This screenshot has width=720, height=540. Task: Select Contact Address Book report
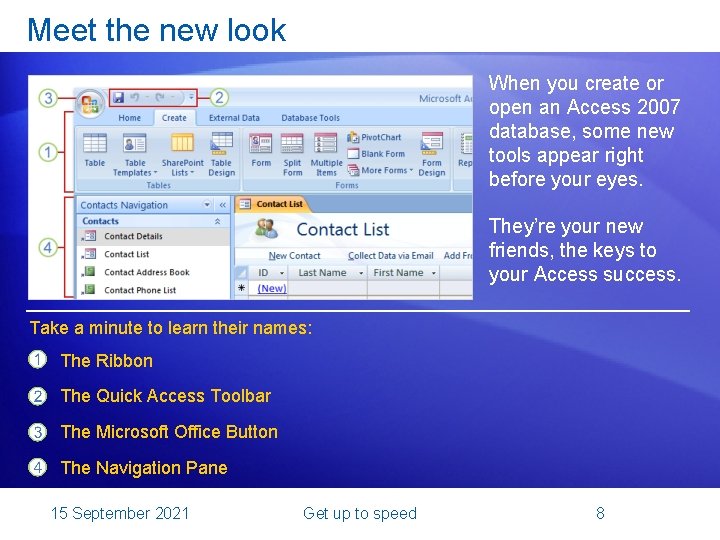pyautogui.click(x=153, y=272)
